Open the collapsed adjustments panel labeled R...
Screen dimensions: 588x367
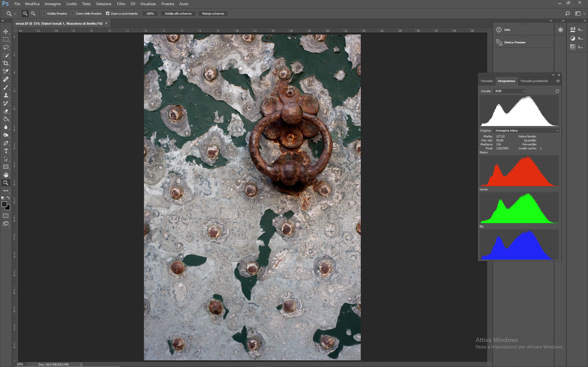click(576, 38)
